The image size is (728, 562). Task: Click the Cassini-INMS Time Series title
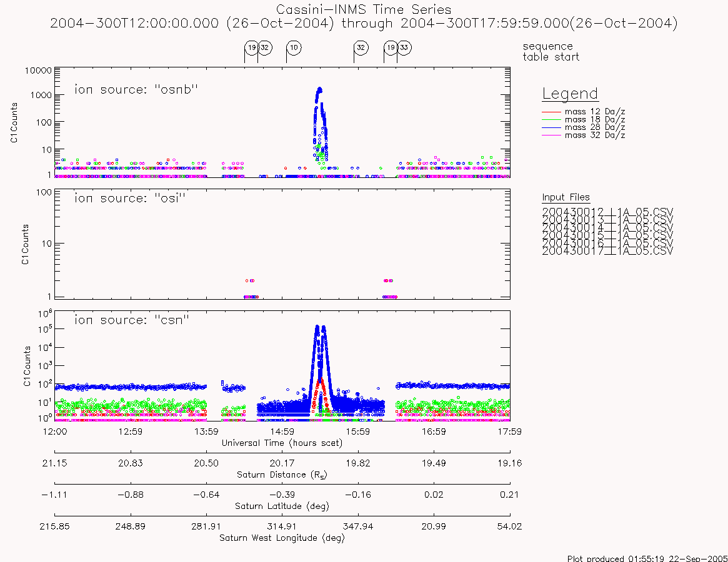click(x=364, y=9)
